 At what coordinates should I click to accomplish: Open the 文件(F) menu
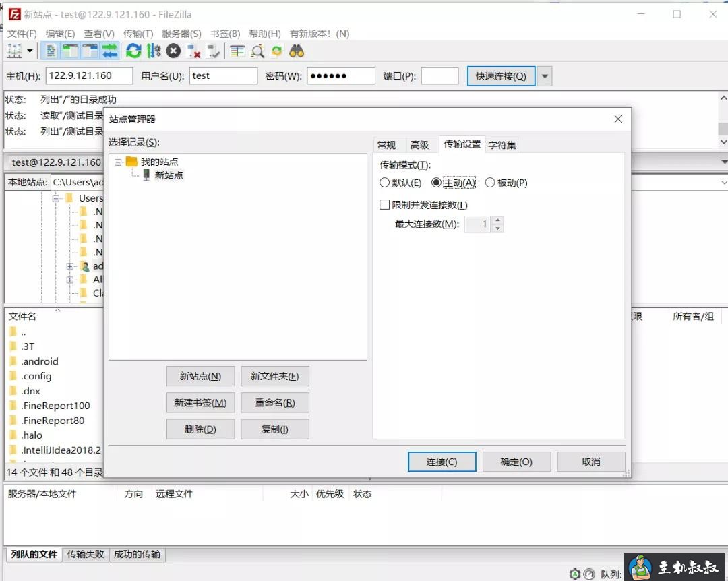22,34
